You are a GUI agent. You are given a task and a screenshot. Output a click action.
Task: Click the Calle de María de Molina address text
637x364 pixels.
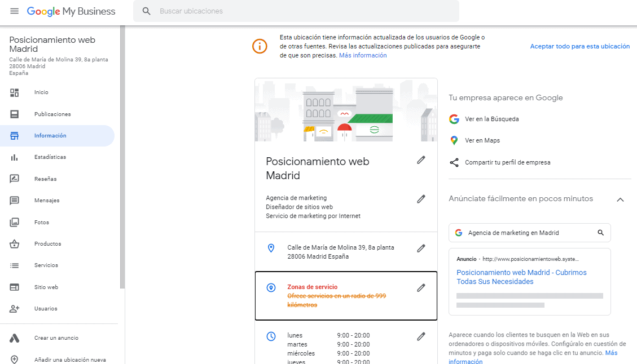pos(340,252)
